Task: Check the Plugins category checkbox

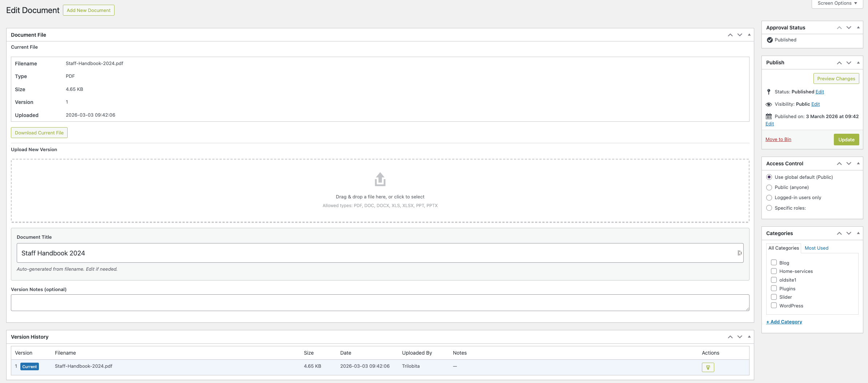Action: tap(774, 289)
